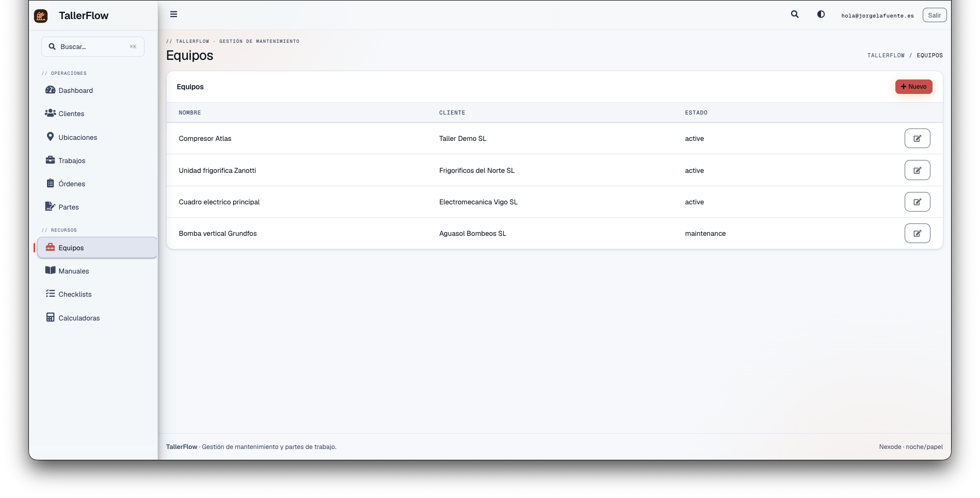This screenshot has width=980, height=498.
Task: Click the Aguasol Bombeos SL cell
Action: [473, 233]
